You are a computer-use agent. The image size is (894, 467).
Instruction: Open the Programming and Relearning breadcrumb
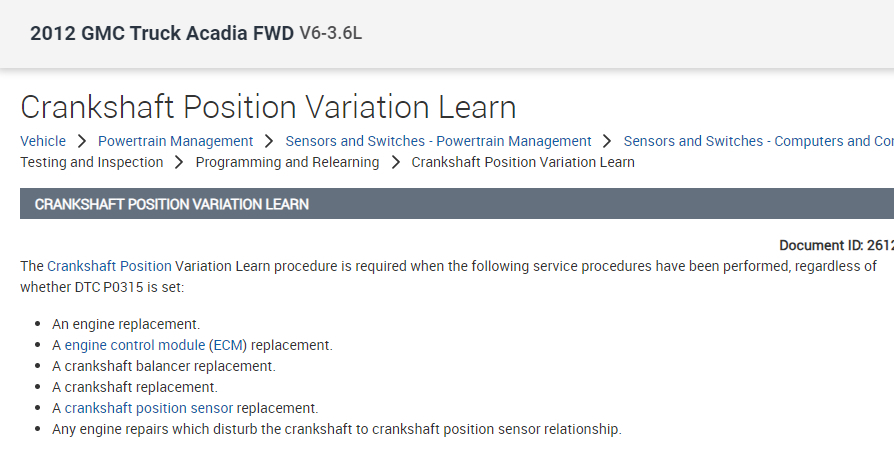click(287, 162)
